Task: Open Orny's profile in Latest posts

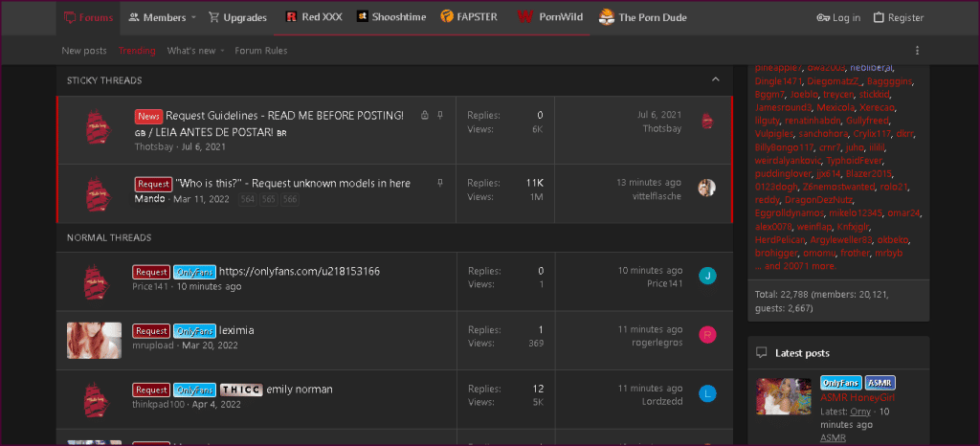Action: [860, 412]
